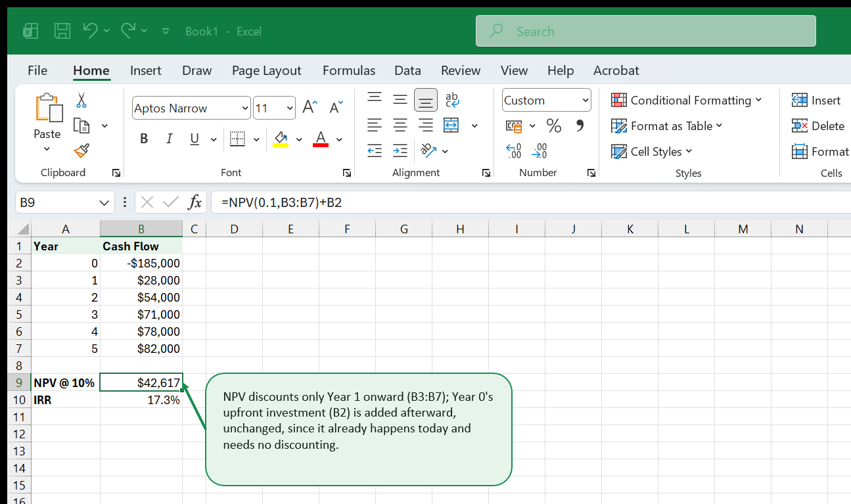Click Increase Decimal icon
This screenshot has width=851, height=504.
pos(514,151)
